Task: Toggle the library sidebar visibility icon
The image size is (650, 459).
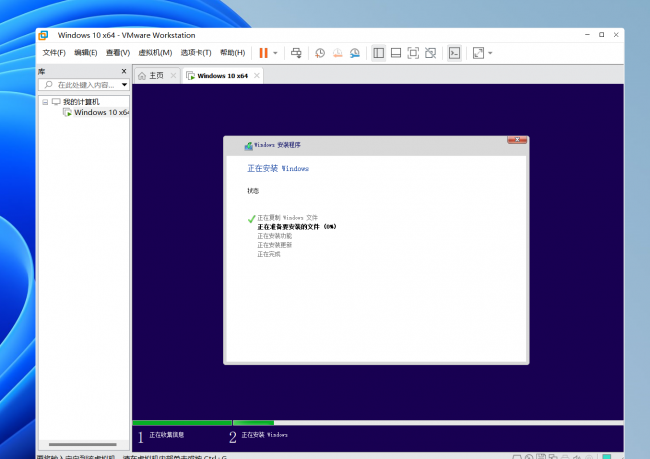Action: (x=378, y=53)
